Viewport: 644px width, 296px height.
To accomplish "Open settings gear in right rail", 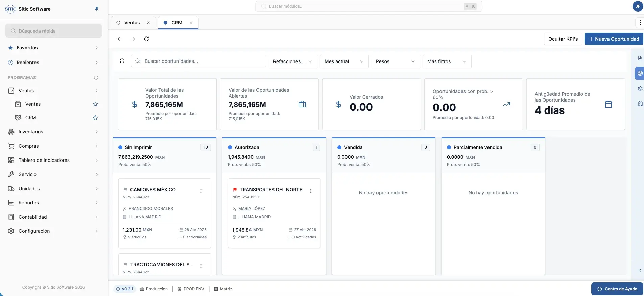I will pos(640,89).
